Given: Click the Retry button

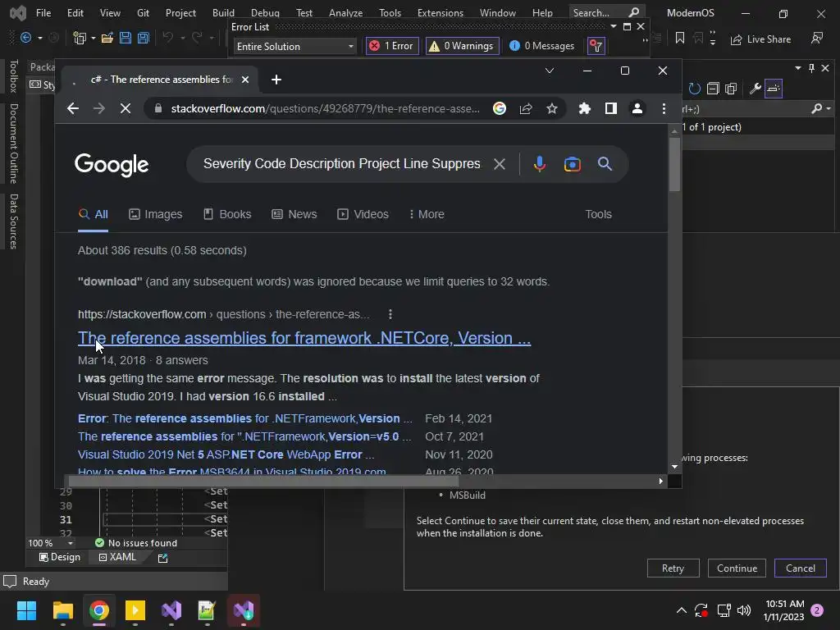Looking at the screenshot, I should (673, 568).
